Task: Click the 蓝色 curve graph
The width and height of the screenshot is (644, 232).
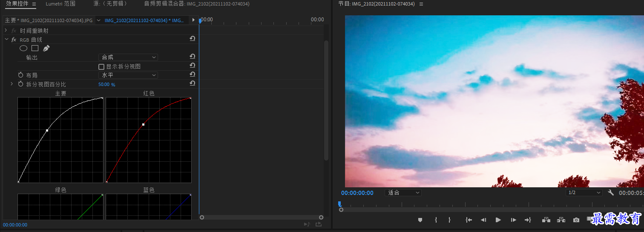Action: [x=149, y=207]
